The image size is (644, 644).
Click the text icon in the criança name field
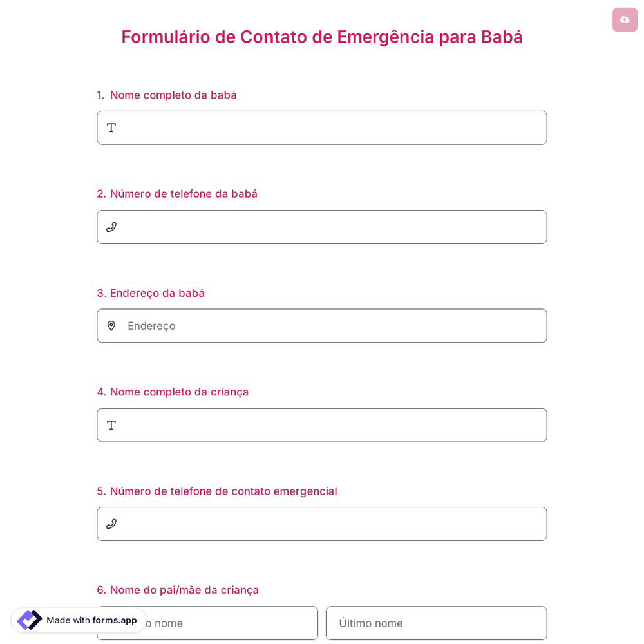[x=111, y=425]
